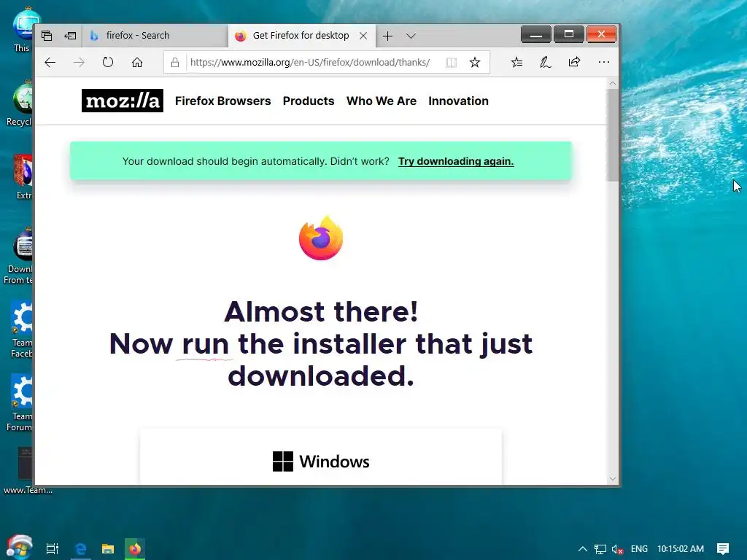
Task: Refresh the page
Action: (108, 63)
